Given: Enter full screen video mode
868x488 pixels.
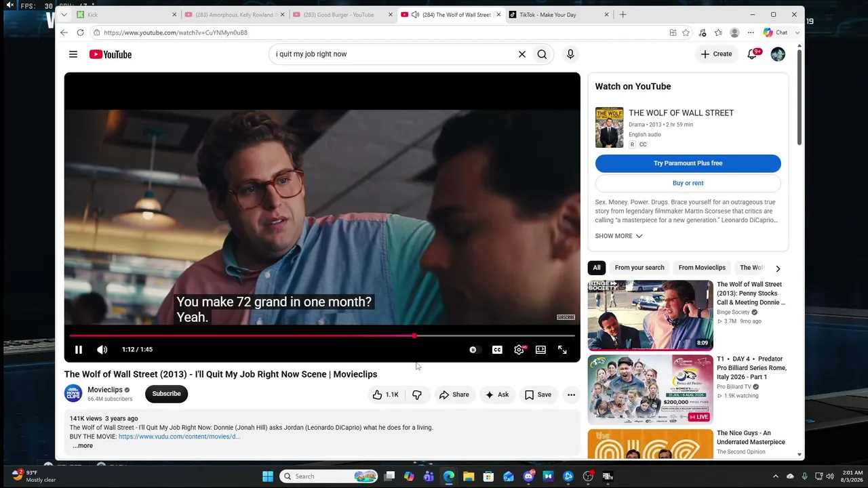Looking at the screenshot, I should point(562,350).
